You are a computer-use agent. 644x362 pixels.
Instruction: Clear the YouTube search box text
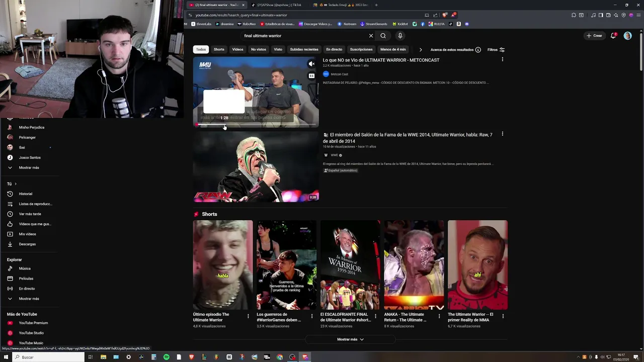[x=371, y=36]
